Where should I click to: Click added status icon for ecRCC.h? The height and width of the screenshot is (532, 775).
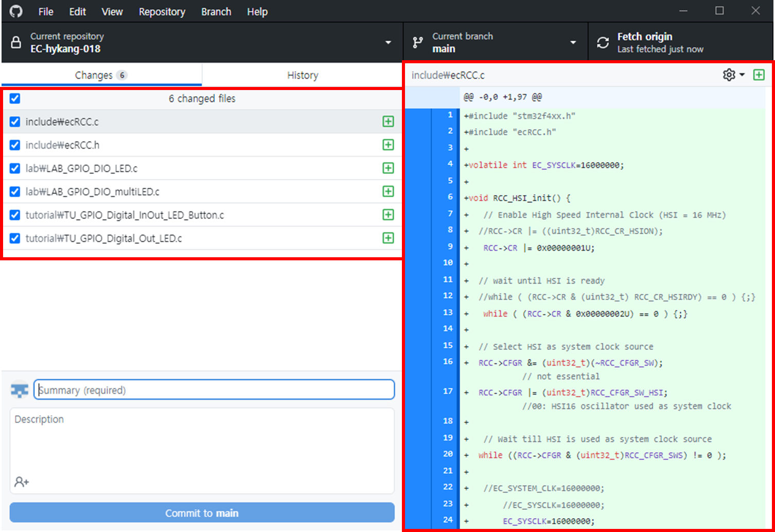389,145
